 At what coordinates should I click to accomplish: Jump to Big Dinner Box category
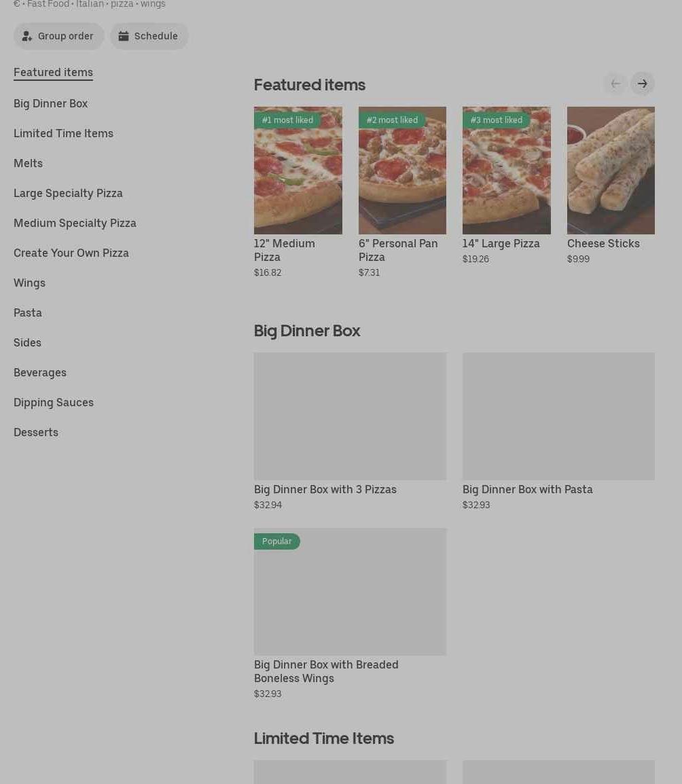pos(50,103)
